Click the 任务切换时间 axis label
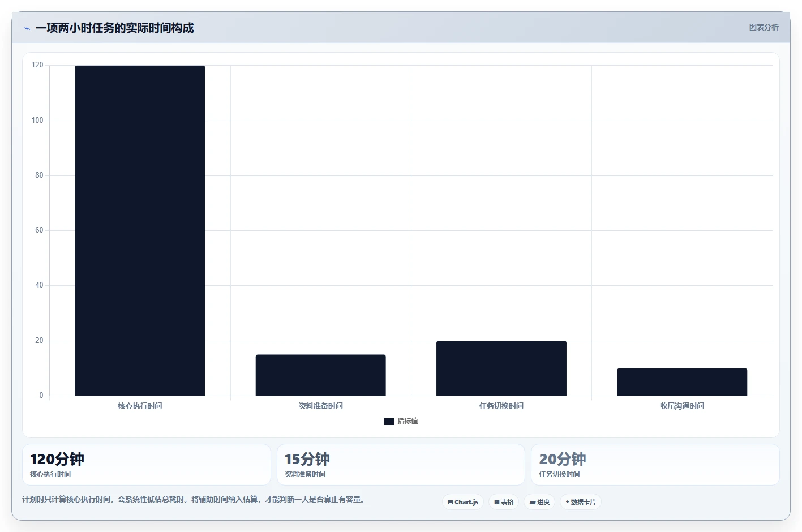Viewport: 802px width, 532px height. pyautogui.click(x=501, y=406)
